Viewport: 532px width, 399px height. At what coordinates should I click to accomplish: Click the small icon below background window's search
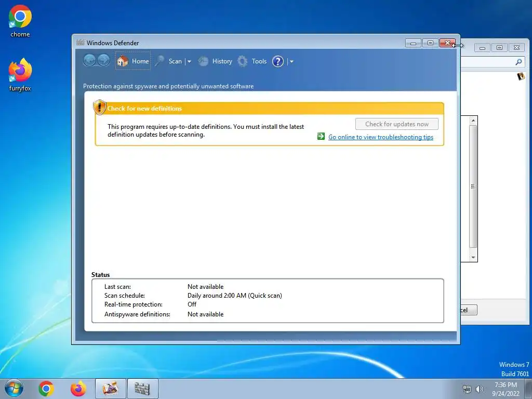tap(521, 76)
